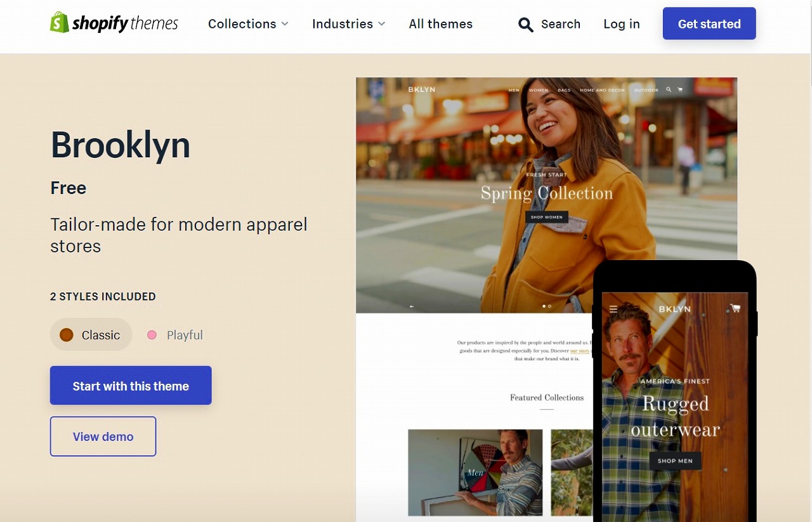
Task: Expand the Industries dropdown menu
Action: [348, 24]
